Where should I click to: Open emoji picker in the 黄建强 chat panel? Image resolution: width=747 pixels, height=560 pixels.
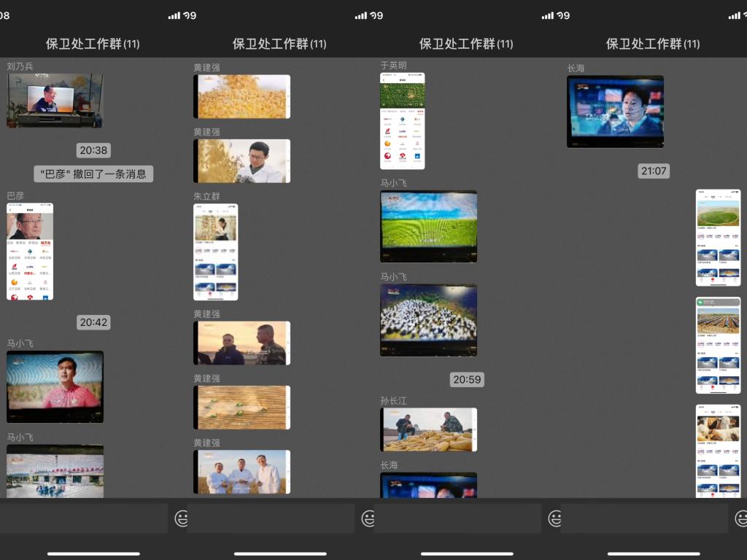(368, 518)
